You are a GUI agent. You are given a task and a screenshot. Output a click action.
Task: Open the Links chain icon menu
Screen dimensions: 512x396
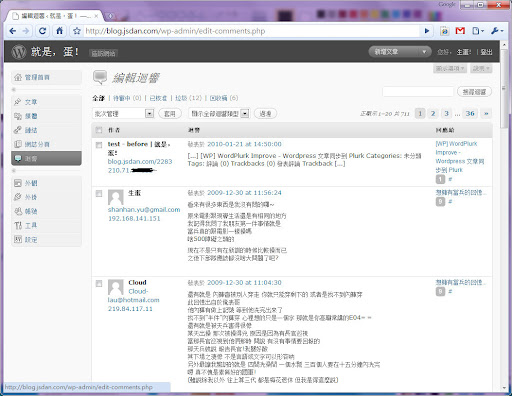coord(18,130)
